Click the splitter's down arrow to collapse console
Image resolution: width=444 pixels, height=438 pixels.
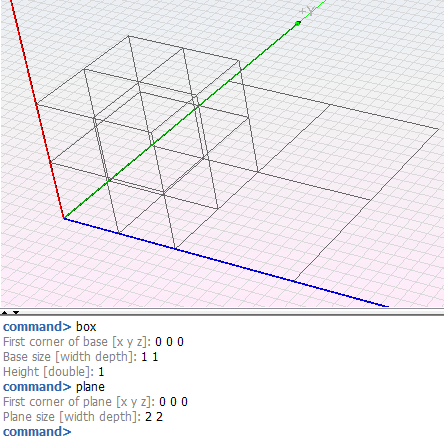click(16, 313)
